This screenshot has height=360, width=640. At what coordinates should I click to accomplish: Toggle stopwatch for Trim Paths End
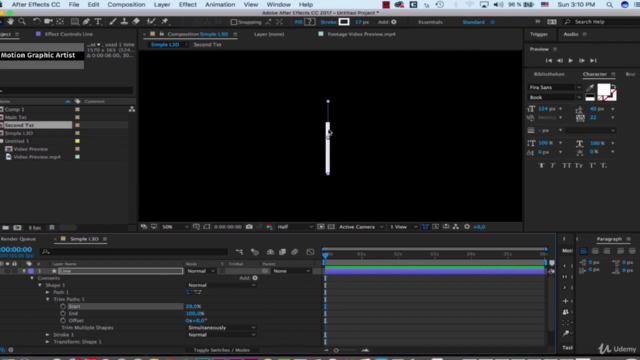coord(63,313)
